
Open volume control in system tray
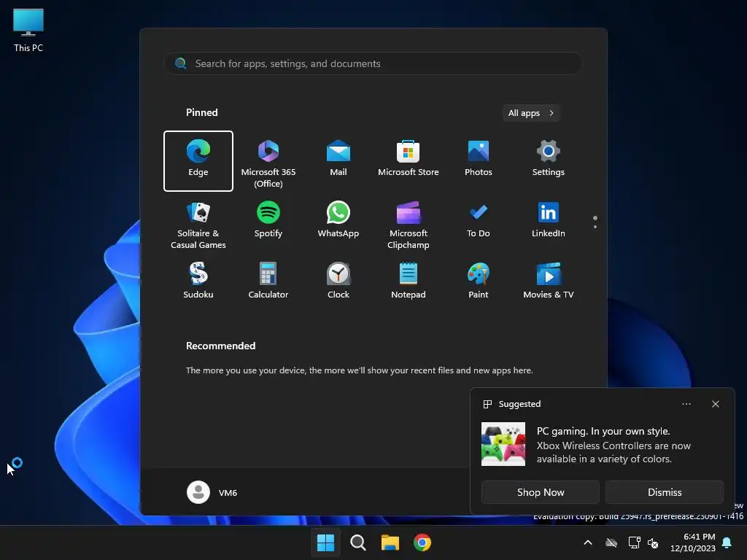pos(653,542)
